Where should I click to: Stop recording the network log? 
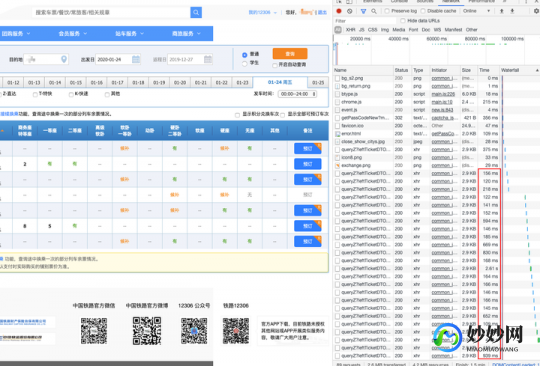pos(339,11)
